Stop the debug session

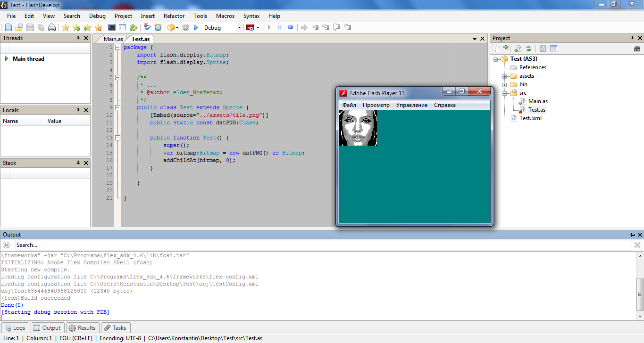[x=291, y=28]
